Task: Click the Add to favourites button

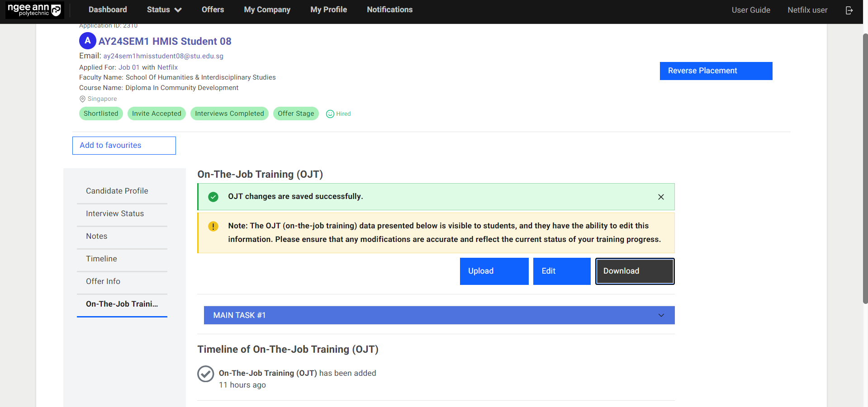Action: pyautogui.click(x=124, y=146)
